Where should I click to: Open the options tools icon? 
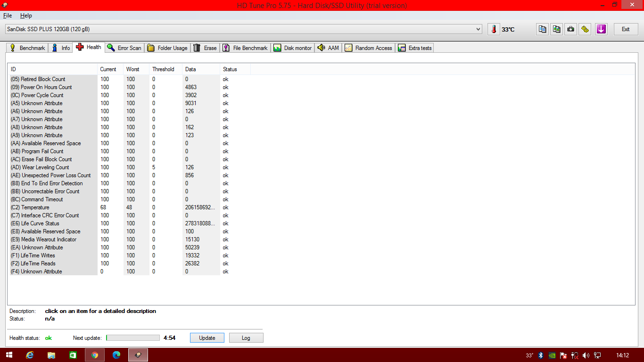pyautogui.click(x=585, y=29)
